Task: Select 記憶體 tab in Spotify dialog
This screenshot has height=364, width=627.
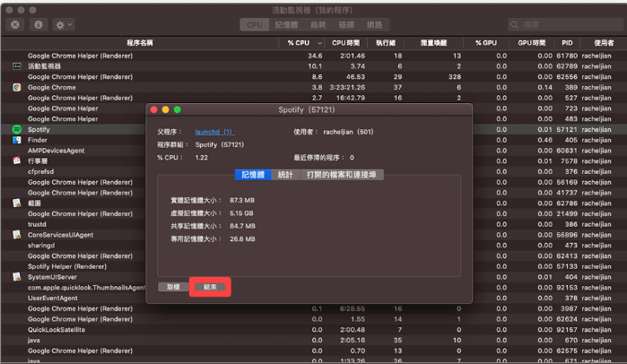Action: pos(253,175)
